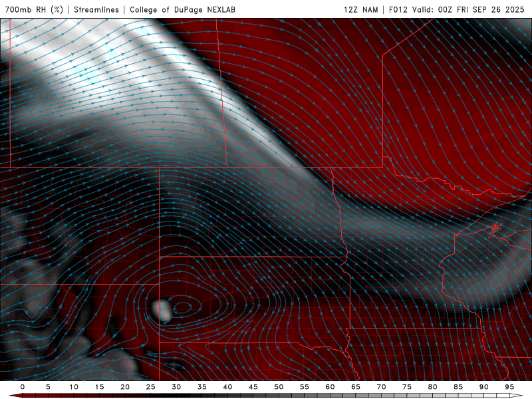This screenshot has height=399, width=532.
Task: Click the '65' label on the color scale
Action: (x=356, y=387)
